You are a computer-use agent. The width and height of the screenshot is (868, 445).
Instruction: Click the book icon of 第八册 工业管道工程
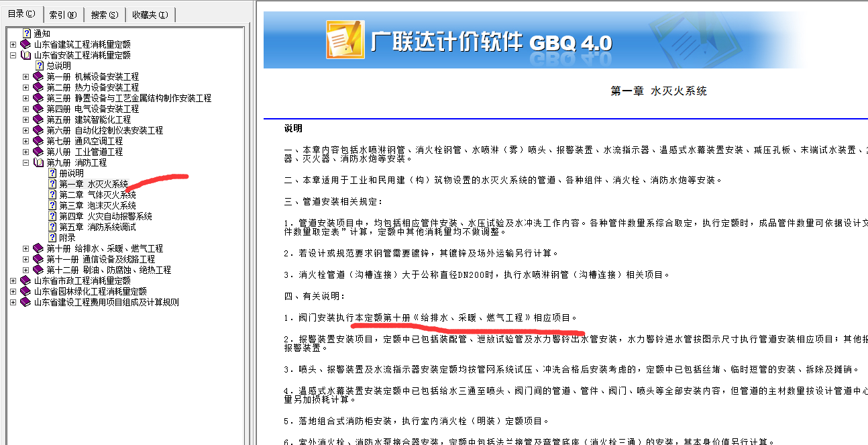tap(38, 152)
